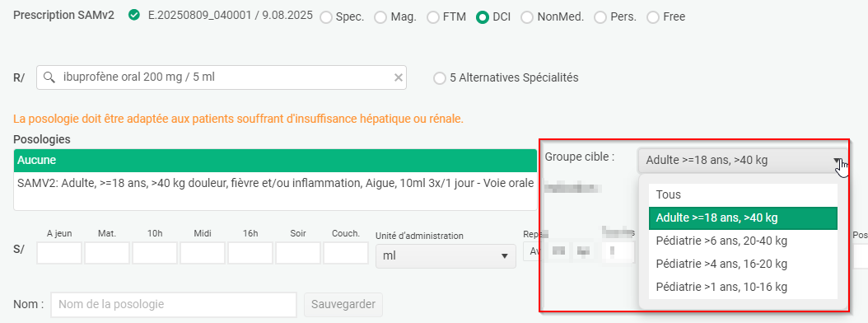Enable 5 Alternatives Spécialités option
The height and width of the screenshot is (323, 868).
click(x=440, y=78)
